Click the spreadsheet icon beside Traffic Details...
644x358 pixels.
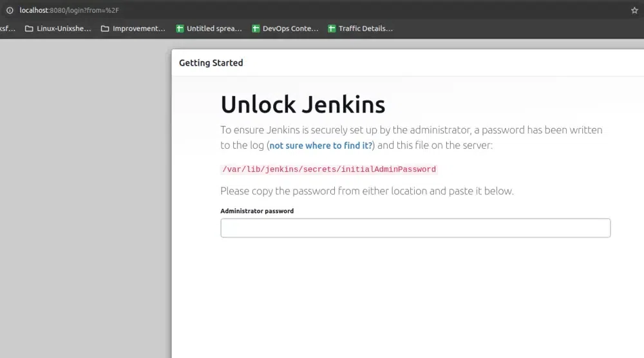click(x=332, y=28)
